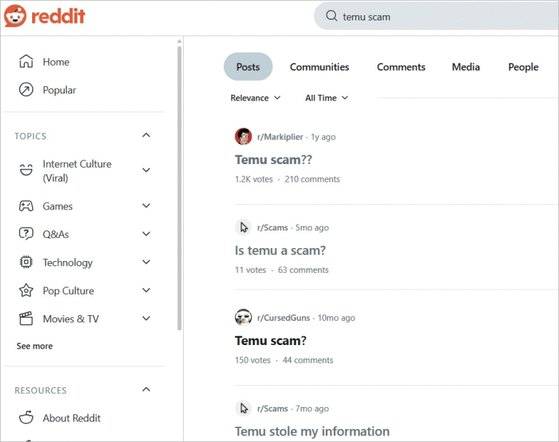
Task: Click the Pop Culture star icon
Action: 26,290
